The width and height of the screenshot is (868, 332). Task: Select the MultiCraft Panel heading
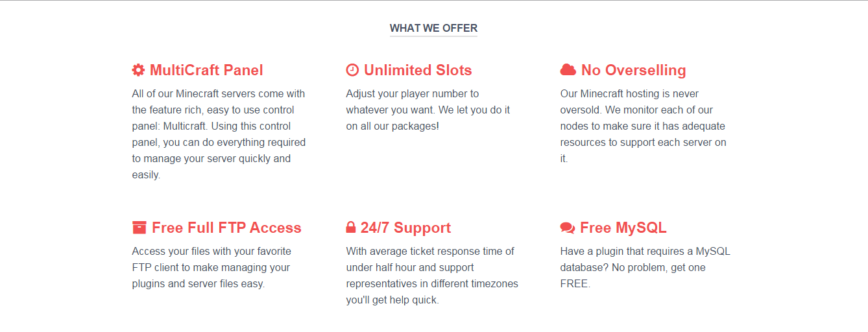pos(206,70)
